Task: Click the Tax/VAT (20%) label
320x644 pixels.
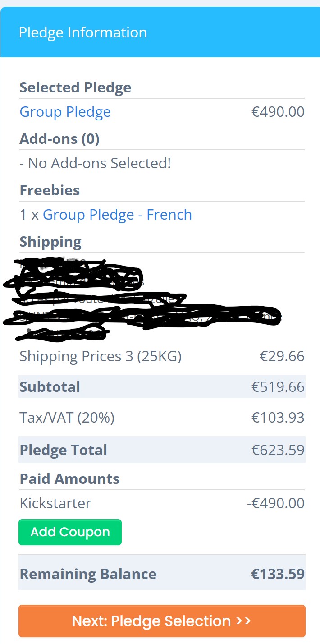Action: pos(67,418)
